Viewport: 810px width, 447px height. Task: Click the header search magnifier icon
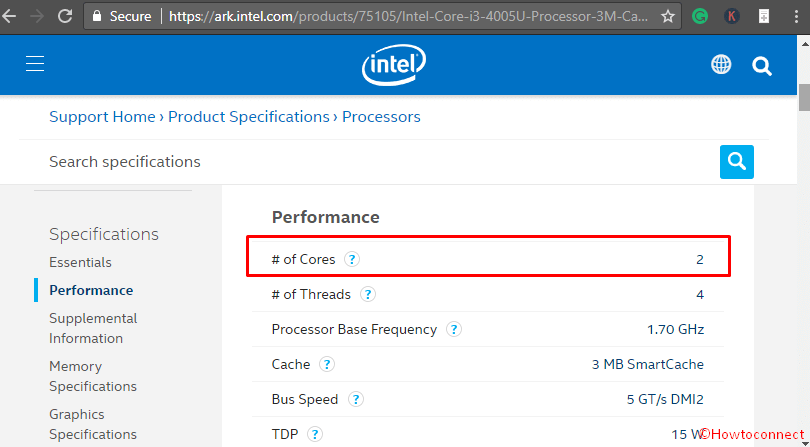tap(762, 66)
